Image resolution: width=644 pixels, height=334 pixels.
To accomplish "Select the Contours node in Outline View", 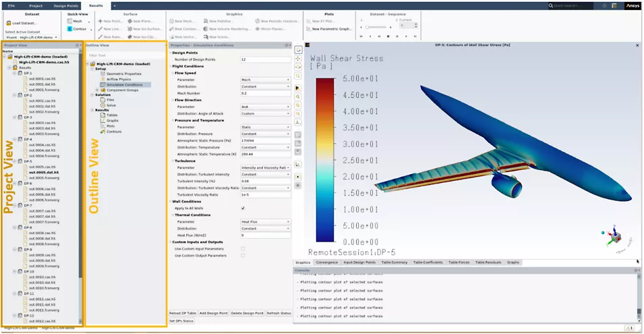I will click(113, 132).
